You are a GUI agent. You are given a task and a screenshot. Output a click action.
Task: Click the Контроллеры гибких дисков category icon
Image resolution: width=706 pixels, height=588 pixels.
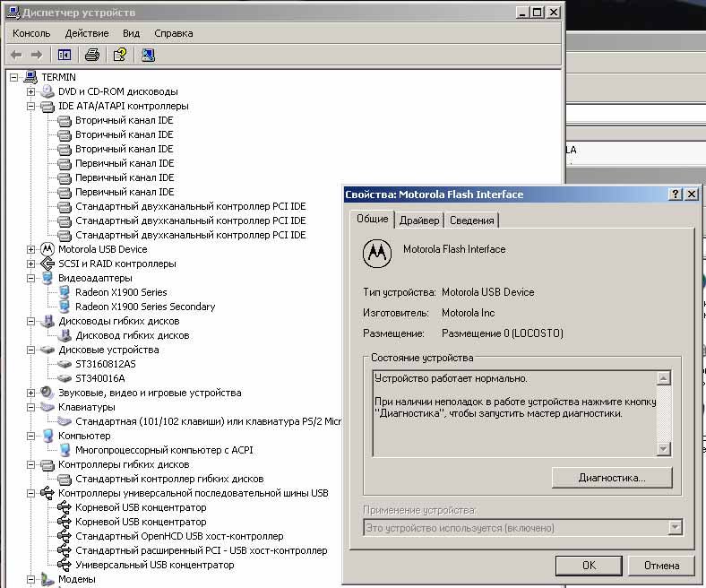[47, 464]
